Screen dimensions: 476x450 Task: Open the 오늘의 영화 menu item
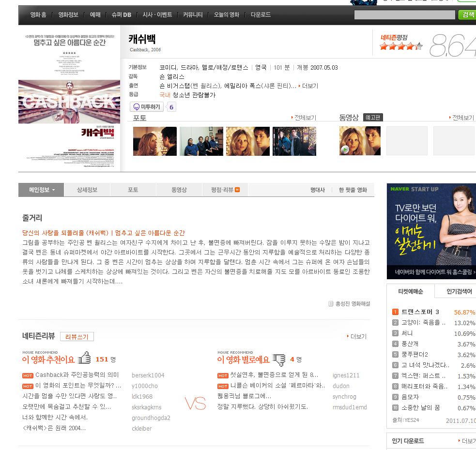[x=227, y=15]
